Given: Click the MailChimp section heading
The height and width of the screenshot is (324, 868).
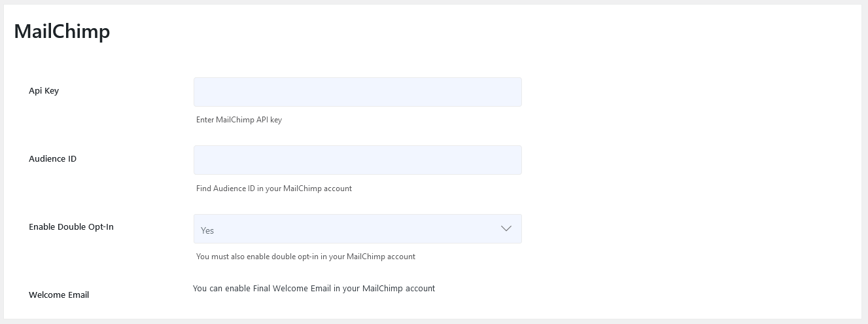Looking at the screenshot, I should click(x=62, y=31).
